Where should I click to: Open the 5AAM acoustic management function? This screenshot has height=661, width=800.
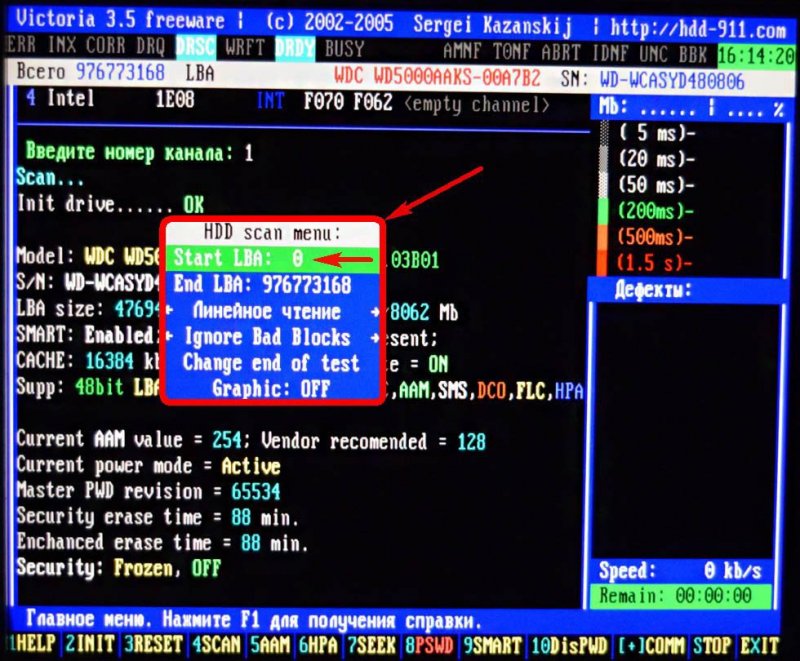(270, 645)
